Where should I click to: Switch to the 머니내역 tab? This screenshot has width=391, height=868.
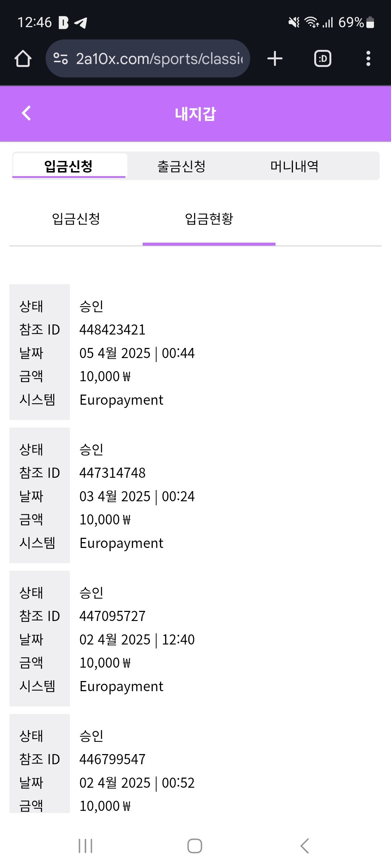[x=294, y=166]
